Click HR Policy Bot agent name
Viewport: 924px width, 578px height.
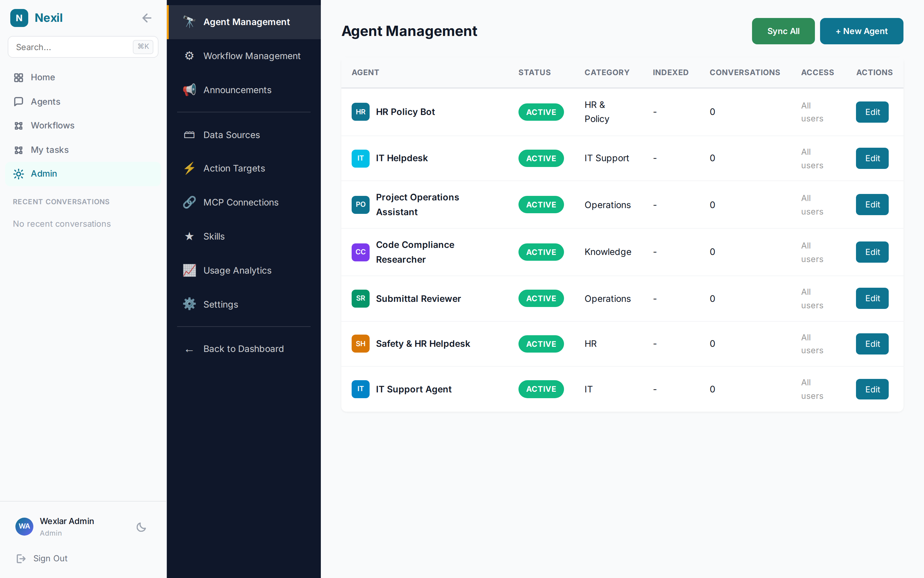[x=405, y=112]
